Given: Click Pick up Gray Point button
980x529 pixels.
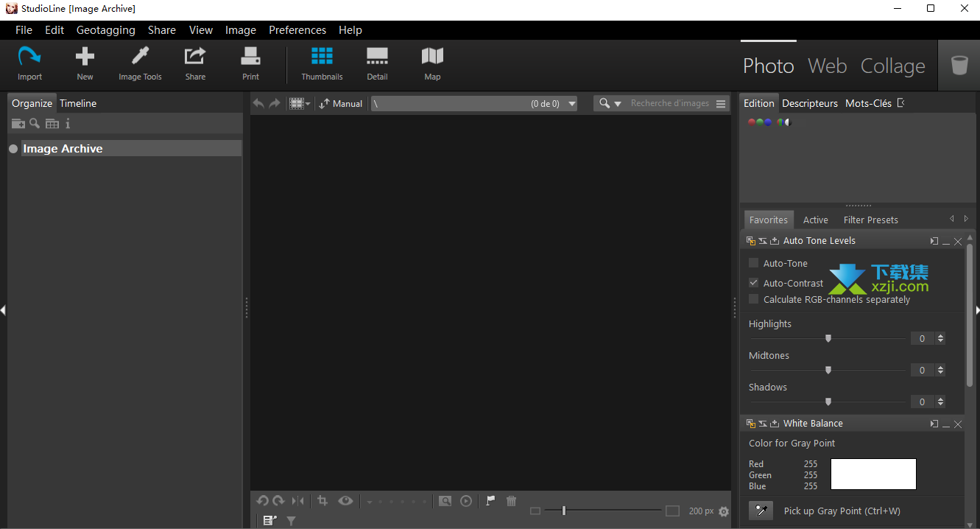Looking at the screenshot, I should click(761, 511).
